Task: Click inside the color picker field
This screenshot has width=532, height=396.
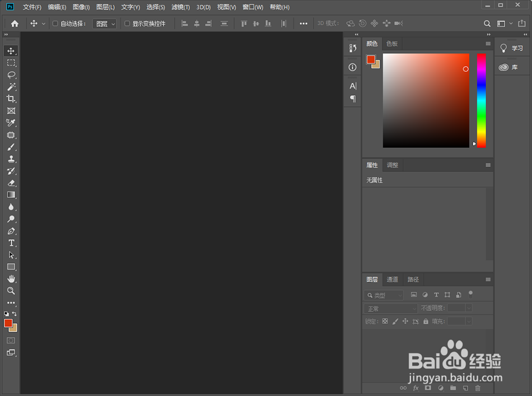Action: click(x=426, y=100)
